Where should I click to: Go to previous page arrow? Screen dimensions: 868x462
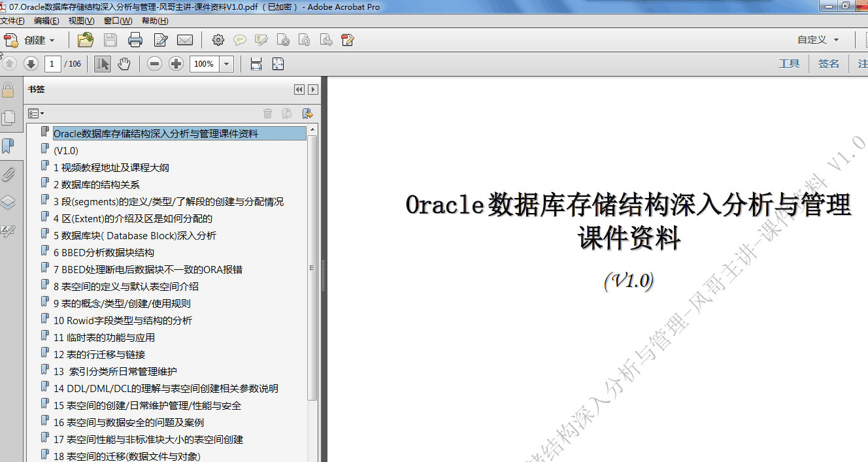point(9,63)
